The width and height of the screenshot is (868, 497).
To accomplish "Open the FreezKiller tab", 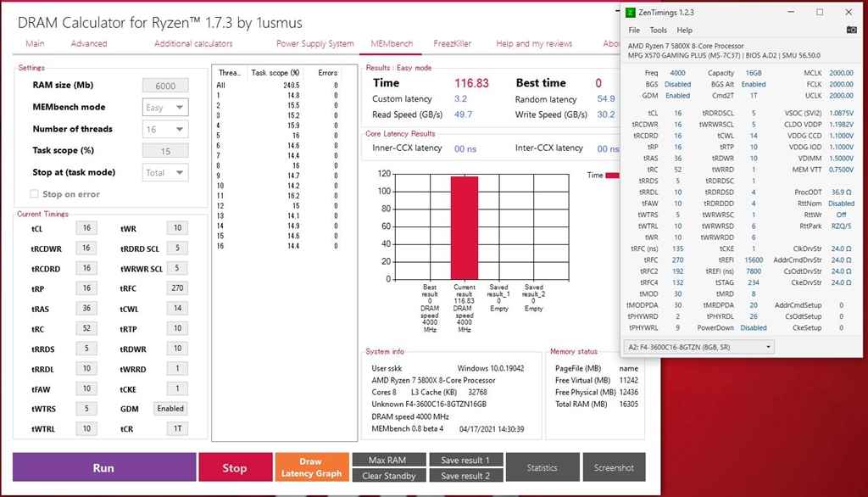I will coord(452,44).
